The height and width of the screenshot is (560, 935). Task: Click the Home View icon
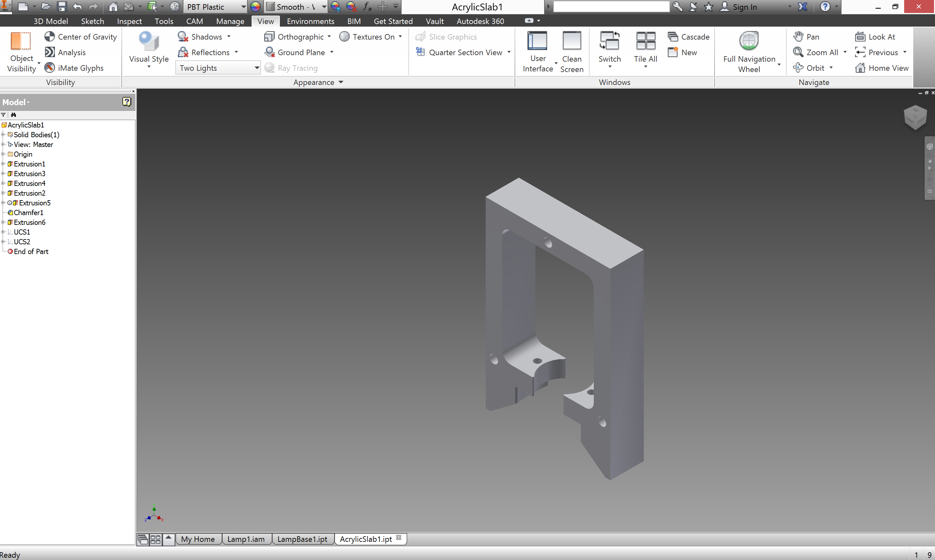click(860, 68)
